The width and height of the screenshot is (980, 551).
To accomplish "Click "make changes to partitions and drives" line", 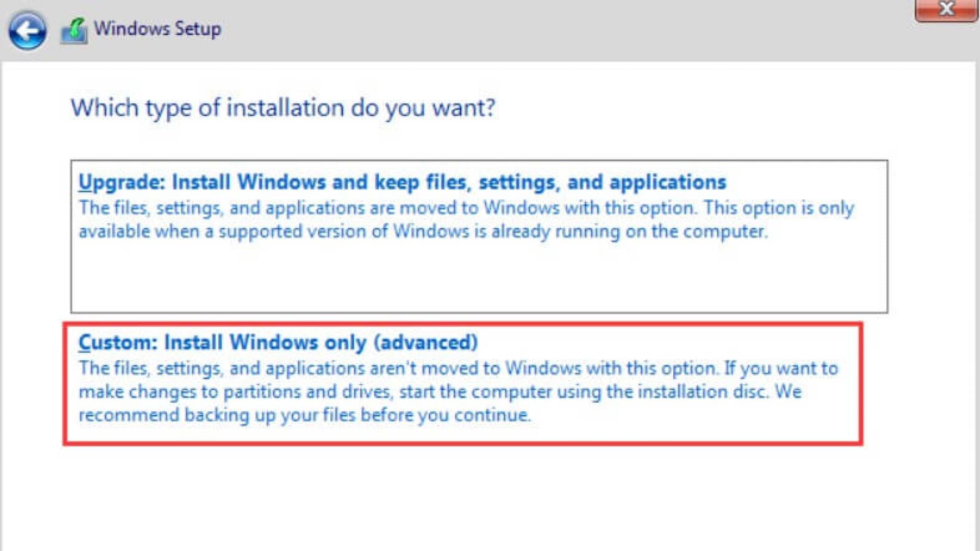I will [x=234, y=392].
